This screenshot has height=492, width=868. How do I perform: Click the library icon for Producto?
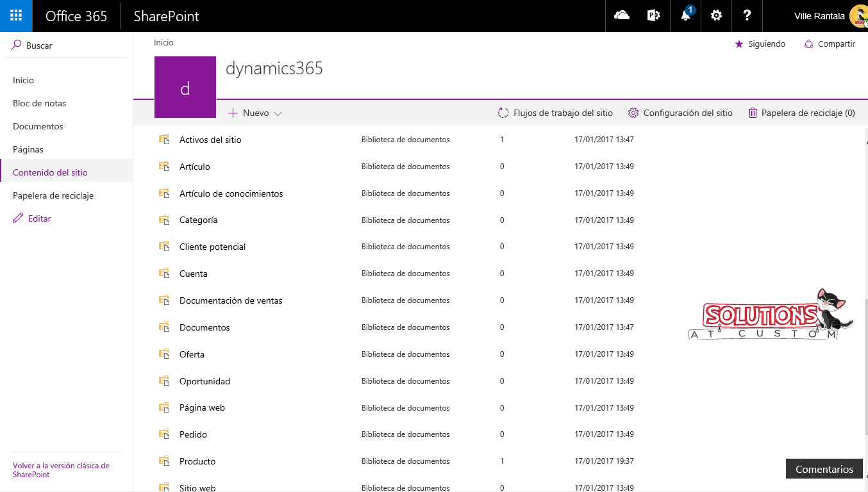(163, 461)
